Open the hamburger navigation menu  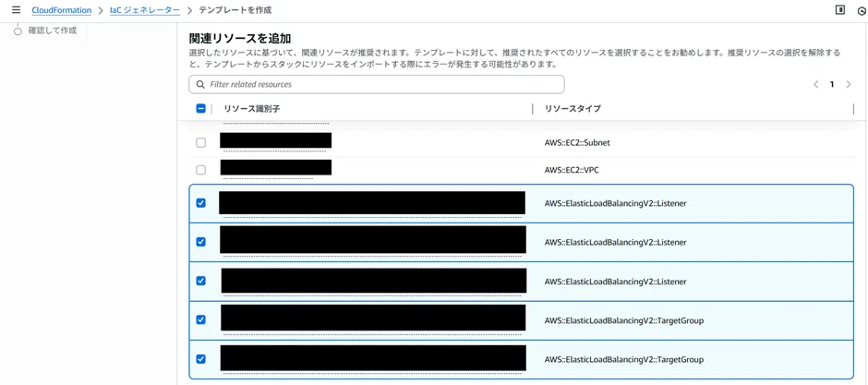(16, 10)
